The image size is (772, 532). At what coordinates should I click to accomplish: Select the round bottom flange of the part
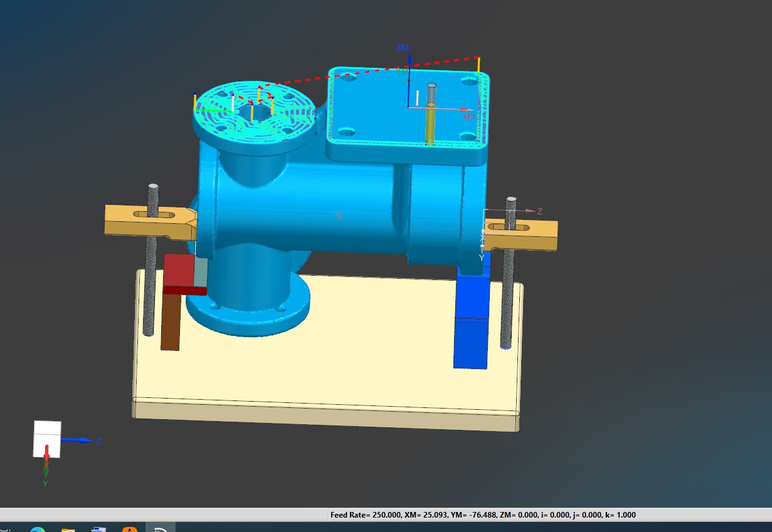point(248,313)
